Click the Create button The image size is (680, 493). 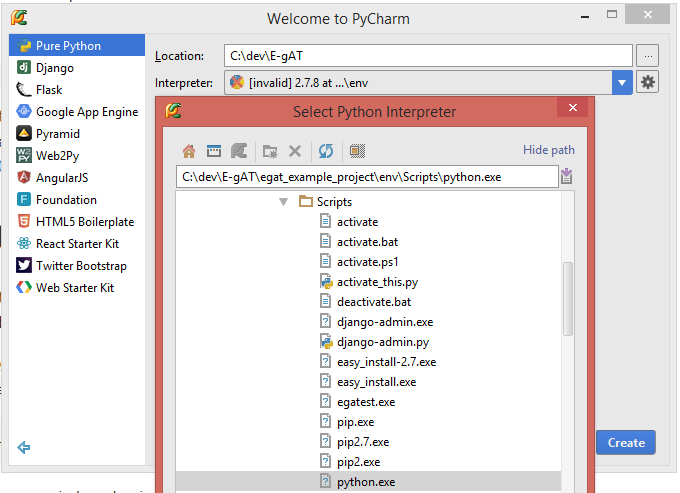tap(626, 442)
